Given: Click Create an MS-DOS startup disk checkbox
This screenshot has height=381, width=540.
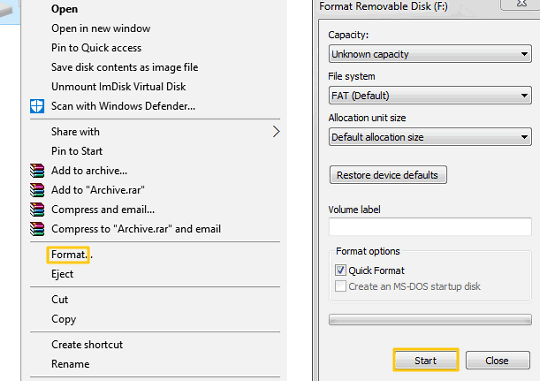Looking at the screenshot, I should pos(340,286).
